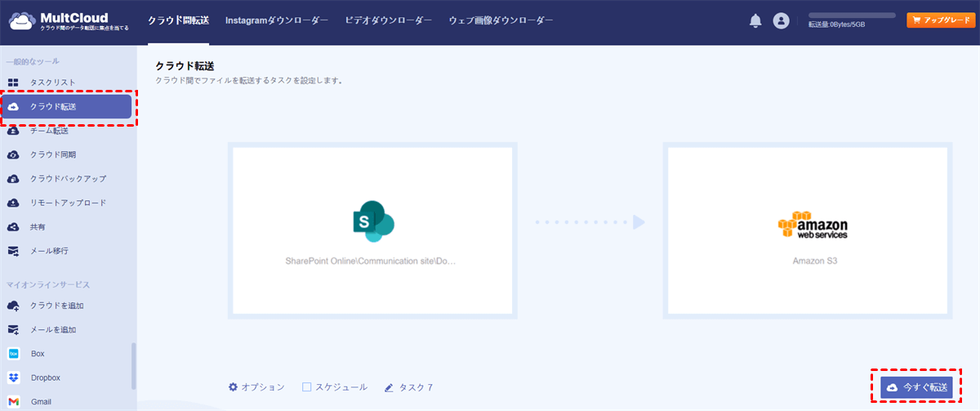
Task: Click the Box service icon
Action: coord(13,354)
